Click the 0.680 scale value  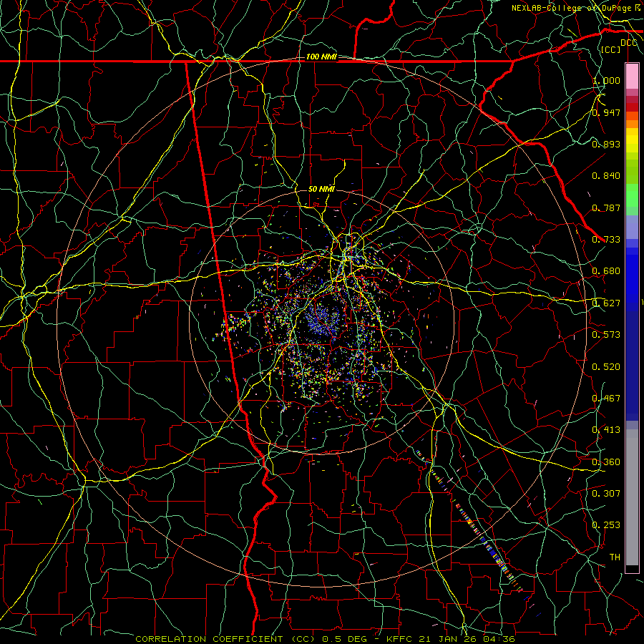pos(606,271)
